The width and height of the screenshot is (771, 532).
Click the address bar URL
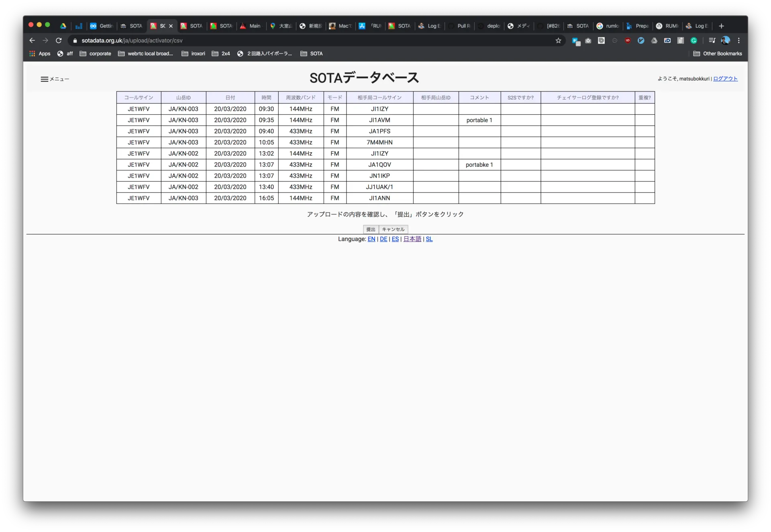click(x=132, y=41)
